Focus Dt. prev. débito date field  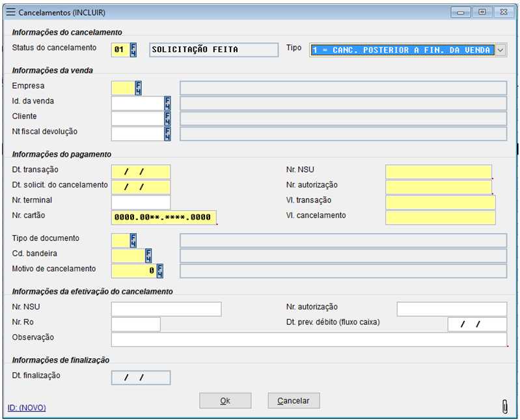pyautogui.click(x=476, y=324)
